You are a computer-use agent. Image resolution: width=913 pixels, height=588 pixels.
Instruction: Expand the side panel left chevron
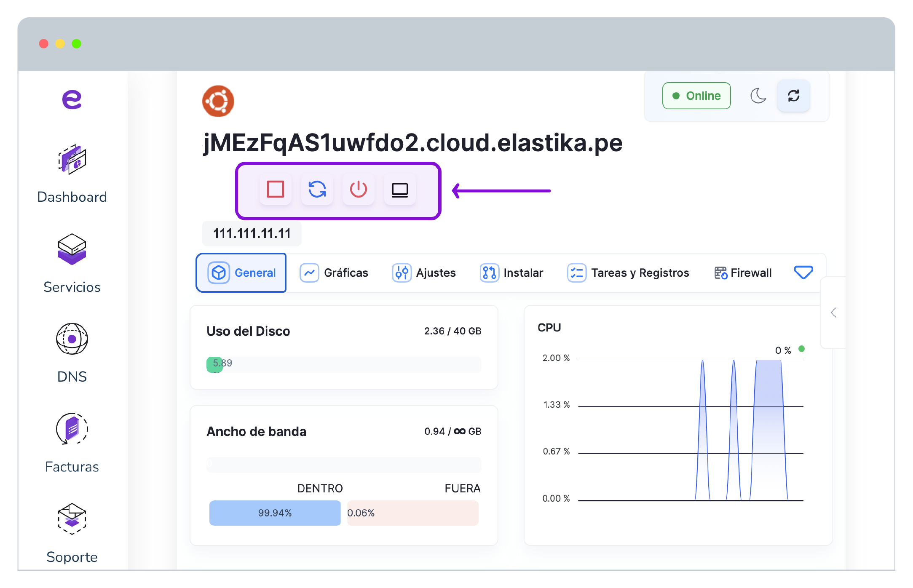(833, 313)
